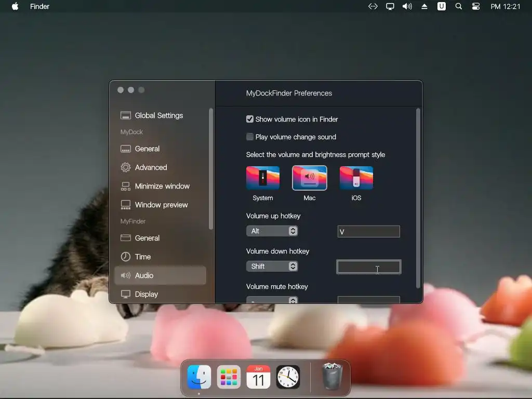Open Finder from the dock
Viewport: 532px width, 399px height.
point(199,377)
